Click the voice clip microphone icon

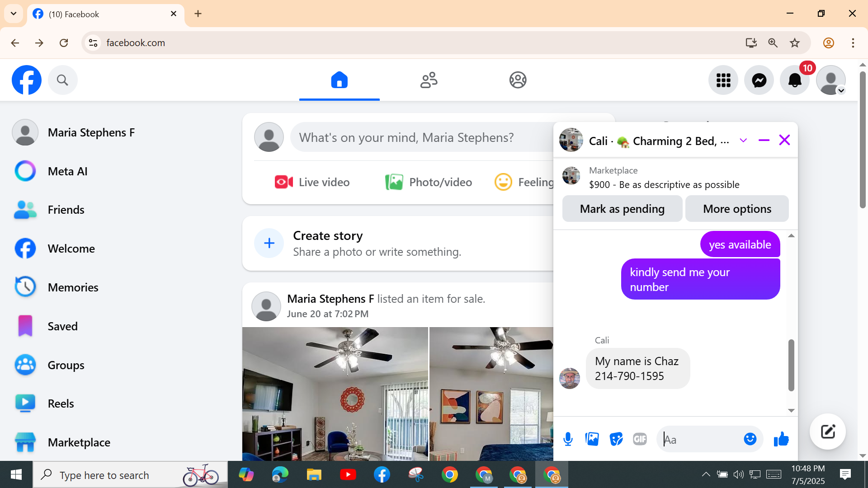pyautogui.click(x=568, y=439)
